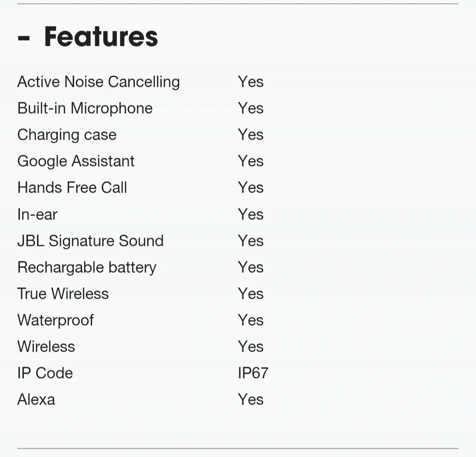Select the Hands Free Call label

pyautogui.click(x=72, y=188)
